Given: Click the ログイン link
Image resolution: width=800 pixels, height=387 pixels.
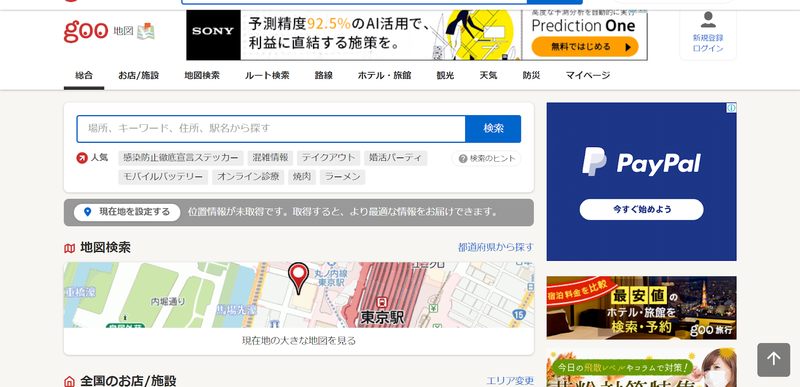Looking at the screenshot, I should 708,48.
